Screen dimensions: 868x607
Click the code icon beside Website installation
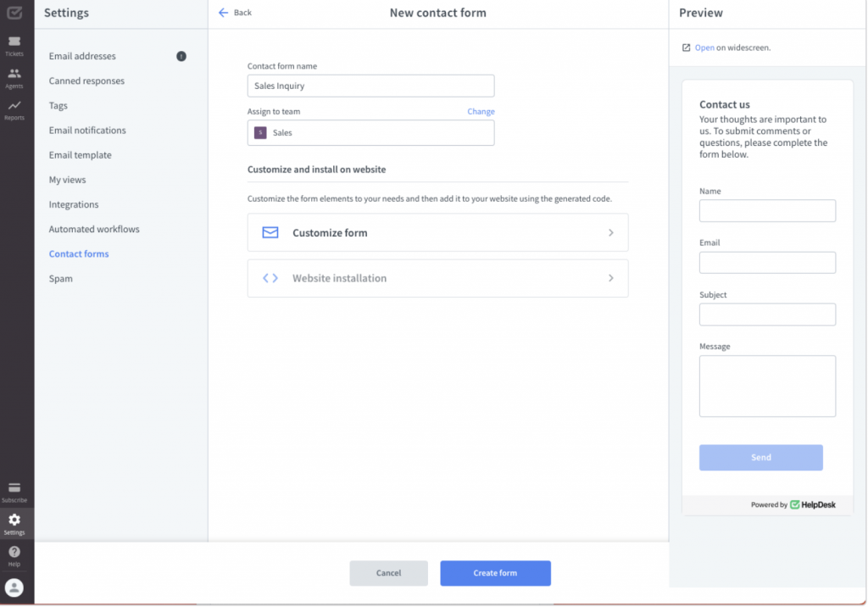click(270, 277)
